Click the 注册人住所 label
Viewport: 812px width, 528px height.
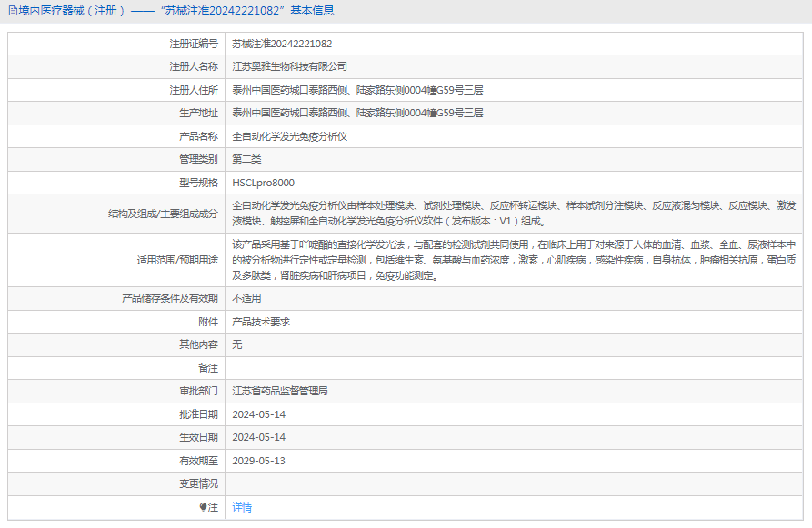click(x=194, y=90)
